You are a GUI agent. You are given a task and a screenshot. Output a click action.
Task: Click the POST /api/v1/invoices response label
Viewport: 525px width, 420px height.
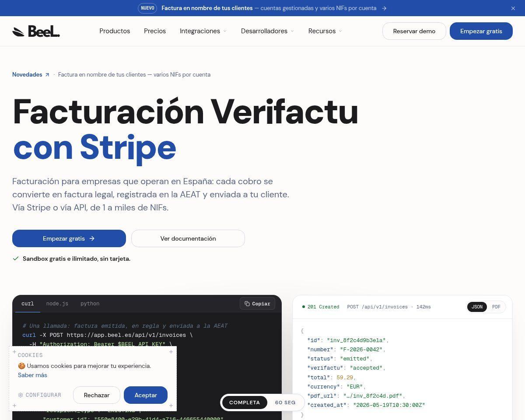point(377,307)
